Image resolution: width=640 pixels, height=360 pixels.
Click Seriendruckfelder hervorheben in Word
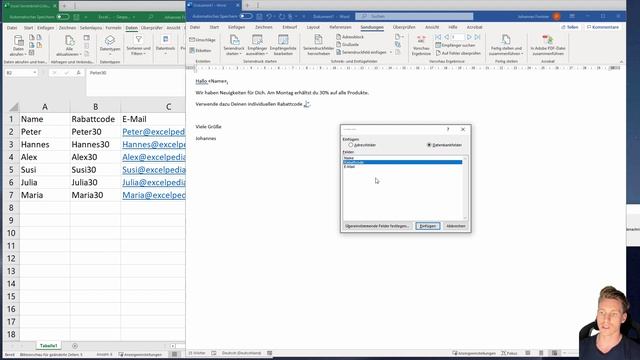click(x=318, y=45)
